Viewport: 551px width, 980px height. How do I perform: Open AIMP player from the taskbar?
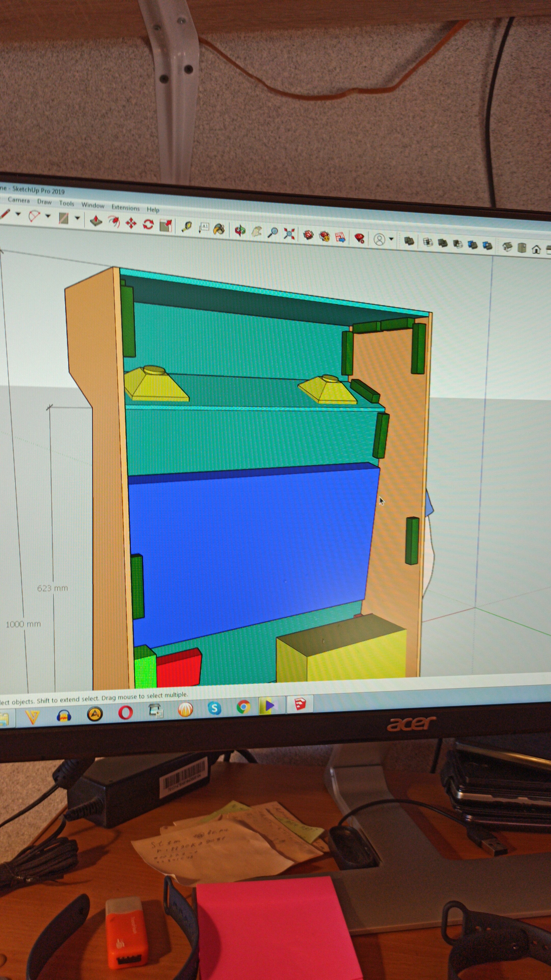tap(95, 714)
